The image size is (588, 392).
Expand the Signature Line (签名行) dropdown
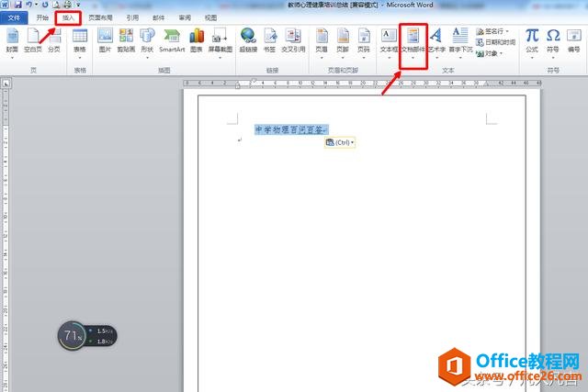pos(507,31)
